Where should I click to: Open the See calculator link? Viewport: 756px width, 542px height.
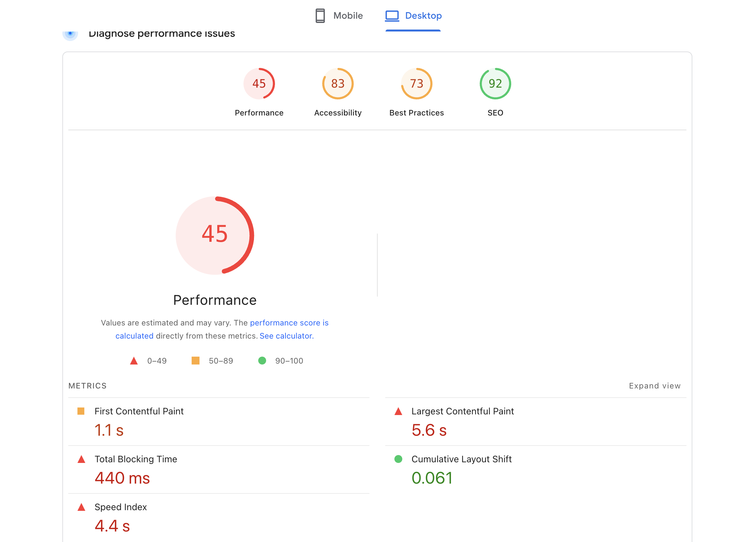click(286, 336)
